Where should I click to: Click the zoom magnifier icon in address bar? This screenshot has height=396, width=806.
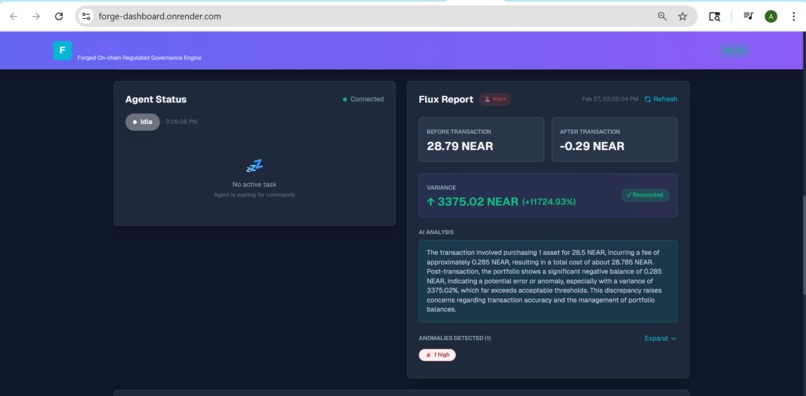click(662, 16)
